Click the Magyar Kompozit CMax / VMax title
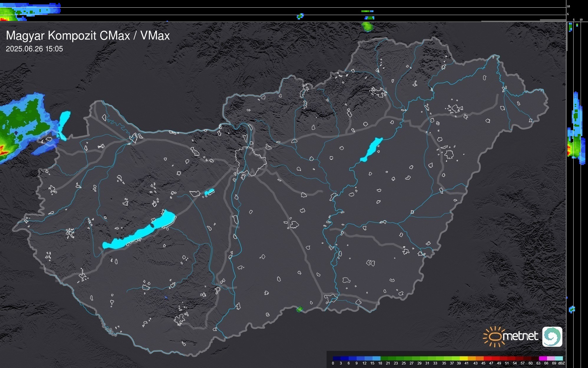Image resolution: width=588 pixels, height=368 pixels. point(88,36)
